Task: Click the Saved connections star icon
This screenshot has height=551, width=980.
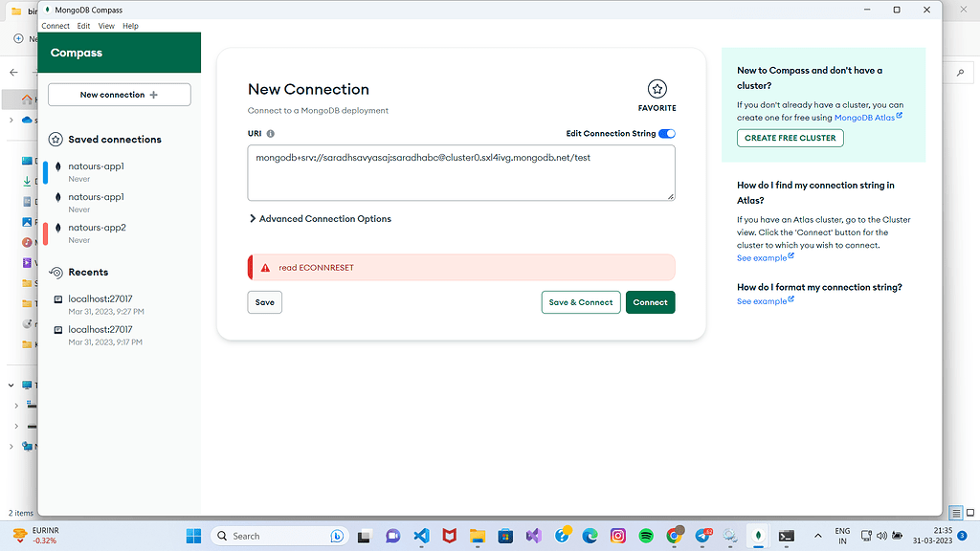Action: (x=56, y=140)
